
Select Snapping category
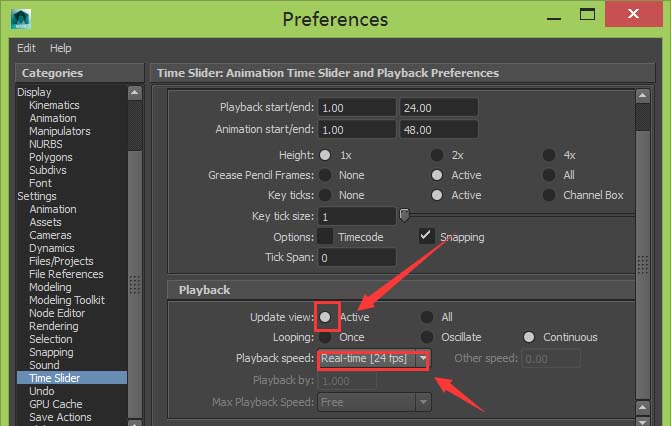(51, 352)
